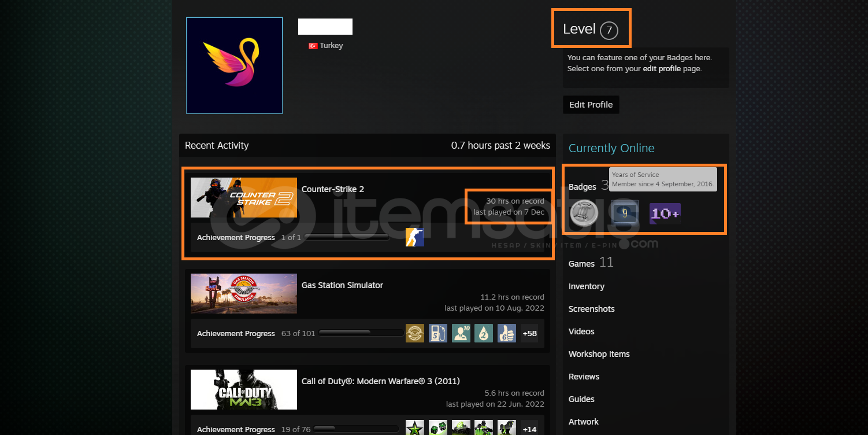The height and width of the screenshot is (435, 868).
Task: Click 'last played on 10 Aug, 2022' text
Action: click(494, 308)
